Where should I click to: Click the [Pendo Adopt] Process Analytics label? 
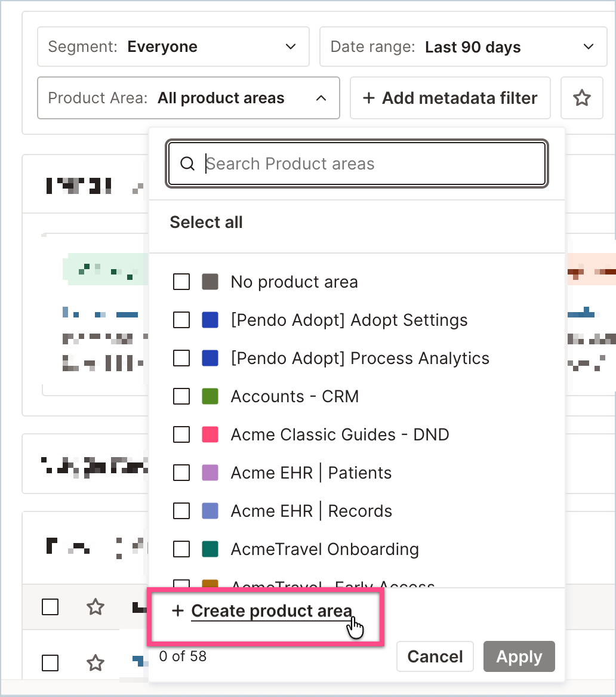[x=361, y=358]
